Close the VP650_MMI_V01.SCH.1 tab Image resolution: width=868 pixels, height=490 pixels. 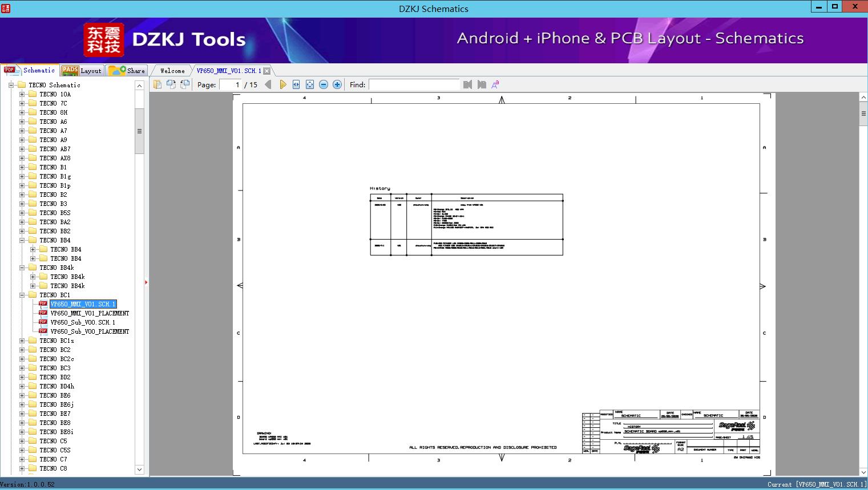click(267, 71)
